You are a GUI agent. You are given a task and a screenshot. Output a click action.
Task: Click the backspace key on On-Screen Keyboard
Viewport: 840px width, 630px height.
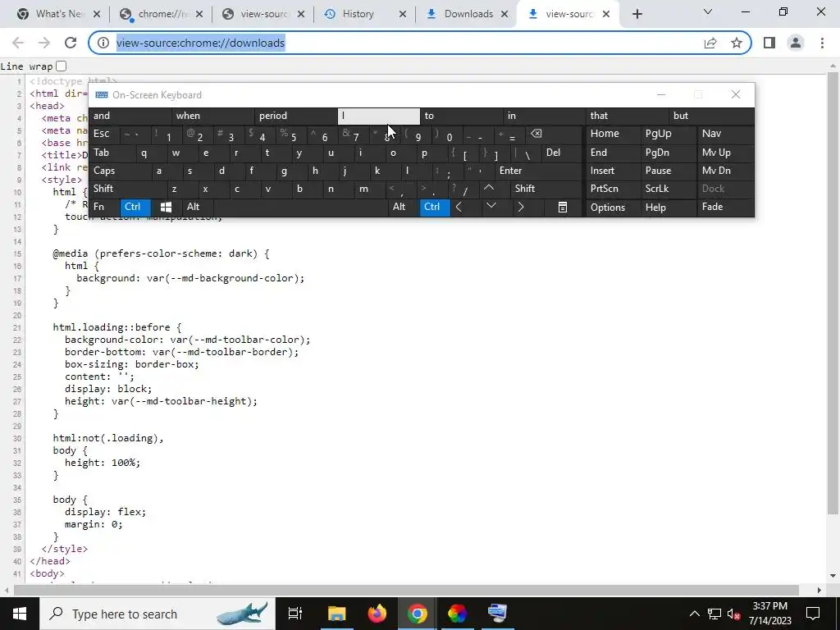[536, 134]
